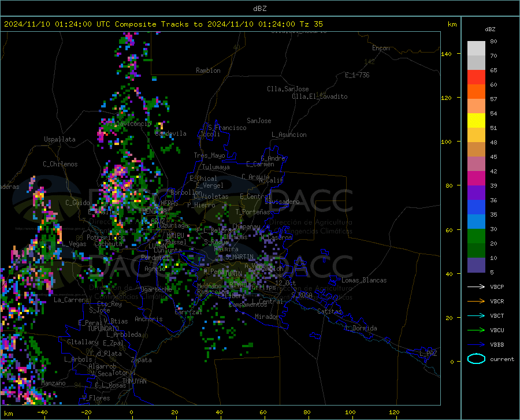Click the 'Clla.El_Cavadito' map label
520x420 pixels.
320,96
